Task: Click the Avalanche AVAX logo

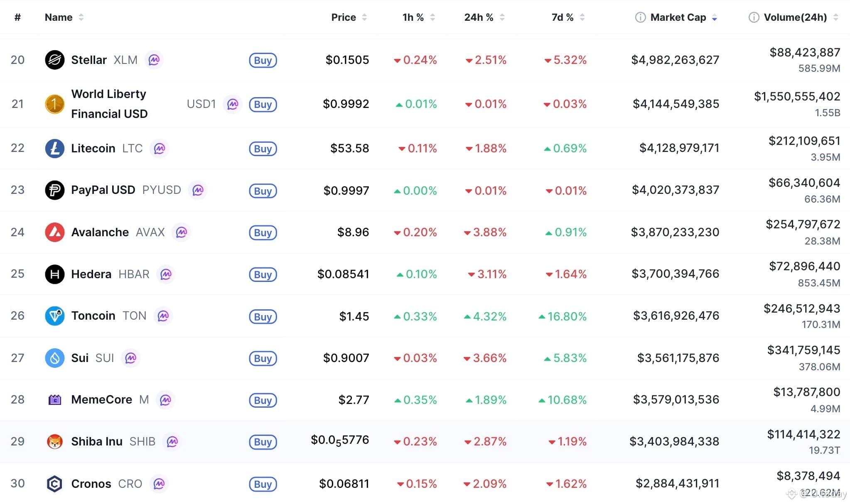Action: click(x=55, y=232)
